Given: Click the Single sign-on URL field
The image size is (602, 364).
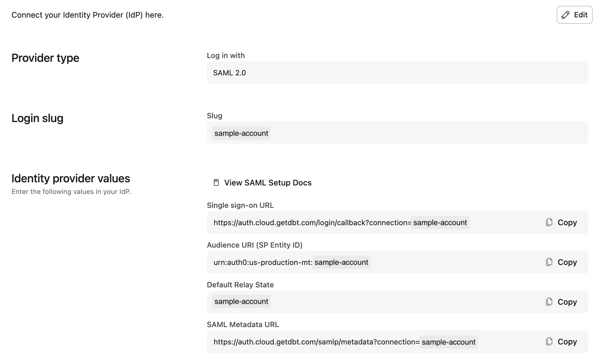Looking at the screenshot, I should pos(347,222).
